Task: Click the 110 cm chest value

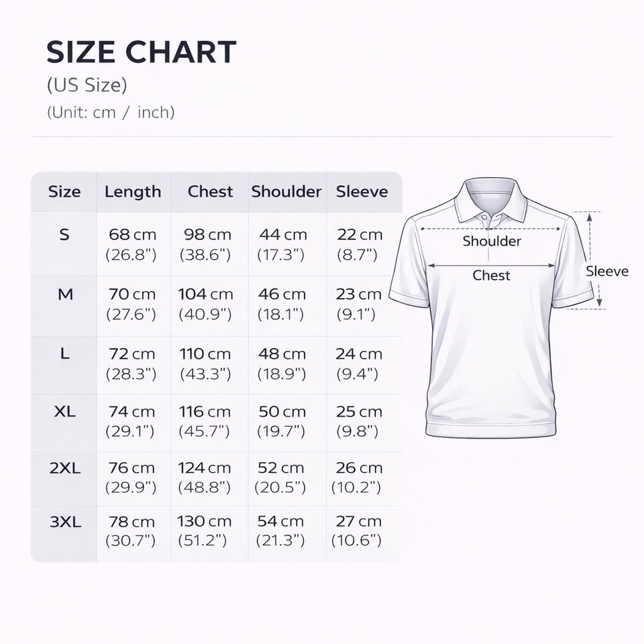Action: click(205, 354)
